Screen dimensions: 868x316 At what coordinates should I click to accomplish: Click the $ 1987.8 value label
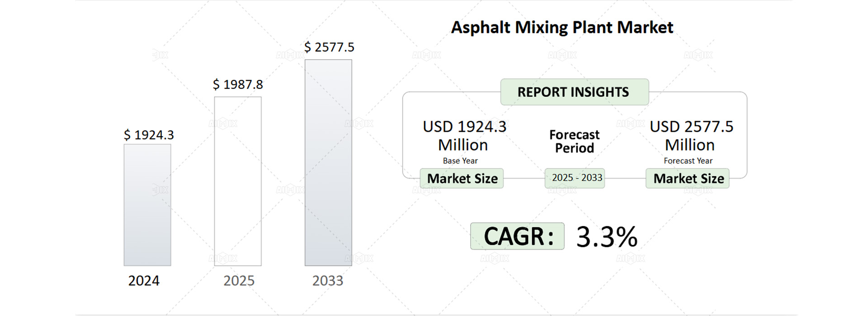[238, 84]
